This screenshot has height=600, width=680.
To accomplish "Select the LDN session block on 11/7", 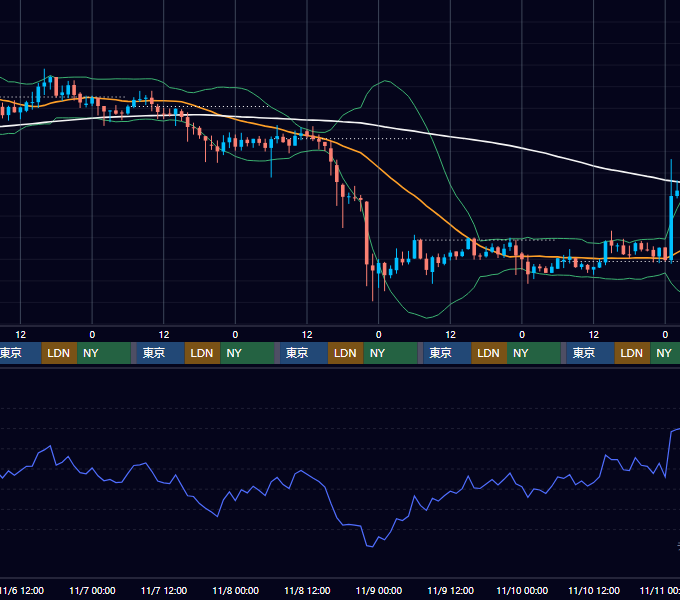I will tap(203, 353).
